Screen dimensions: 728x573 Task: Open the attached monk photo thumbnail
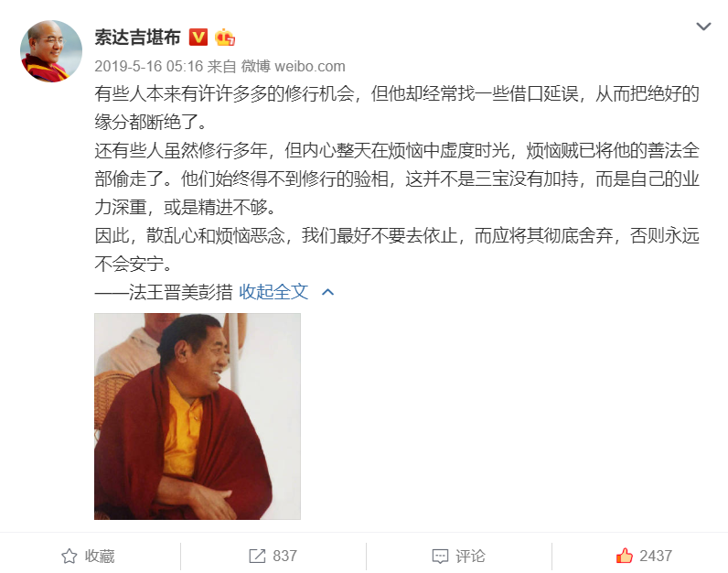point(198,416)
